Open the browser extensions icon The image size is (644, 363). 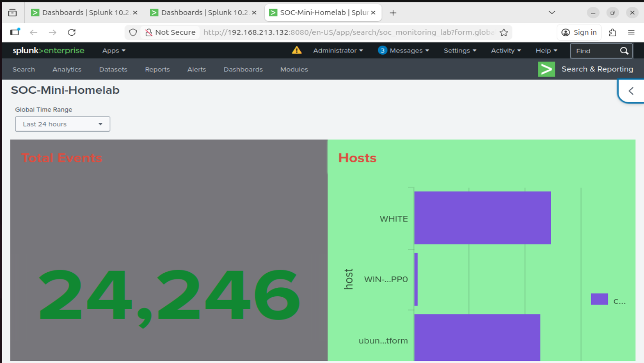pyautogui.click(x=613, y=32)
